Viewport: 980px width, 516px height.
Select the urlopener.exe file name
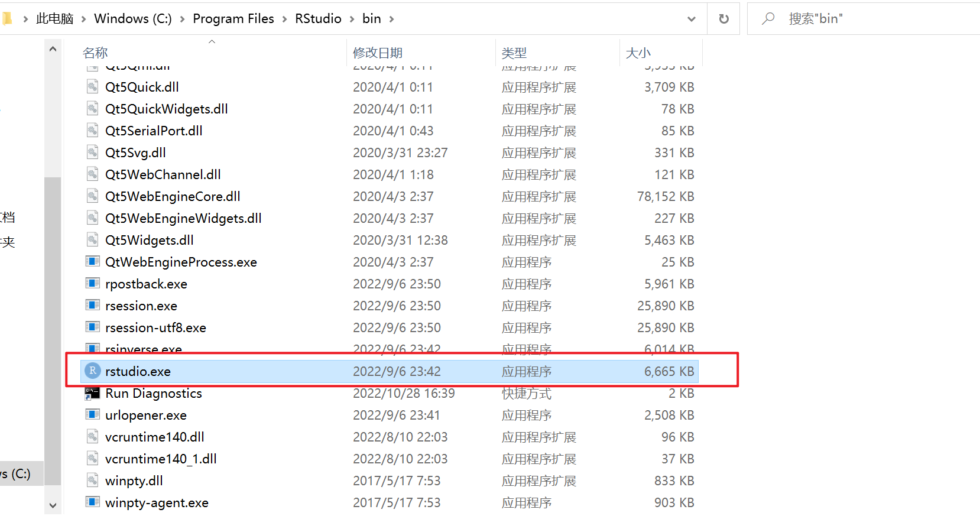tap(146, 415)
